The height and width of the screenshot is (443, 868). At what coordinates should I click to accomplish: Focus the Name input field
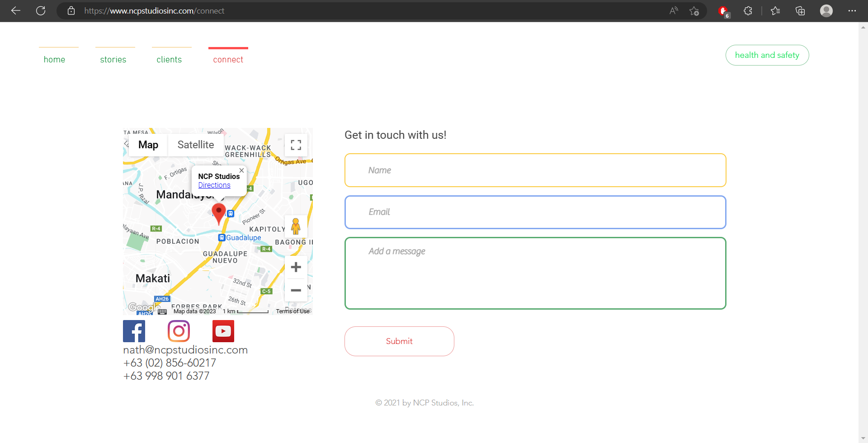click(535, 170)
